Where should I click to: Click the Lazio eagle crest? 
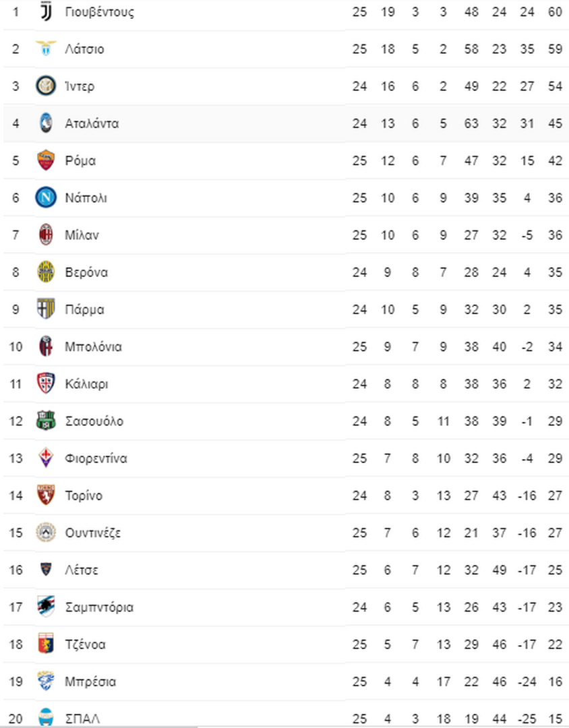(46, 49)
